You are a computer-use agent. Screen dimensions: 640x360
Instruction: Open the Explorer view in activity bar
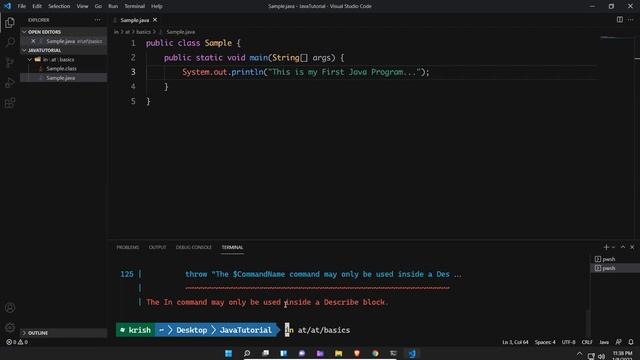point(10,23)
